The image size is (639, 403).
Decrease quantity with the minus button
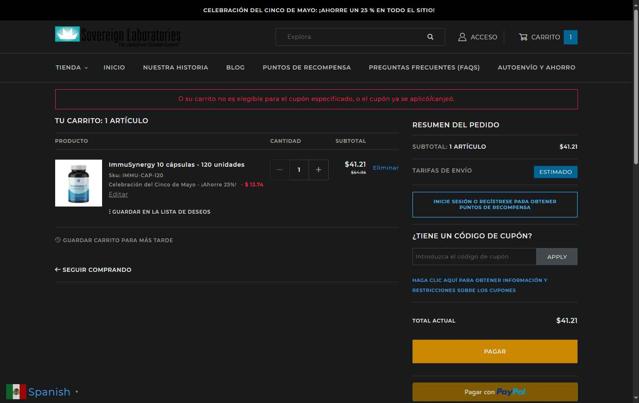click(280, 170)
